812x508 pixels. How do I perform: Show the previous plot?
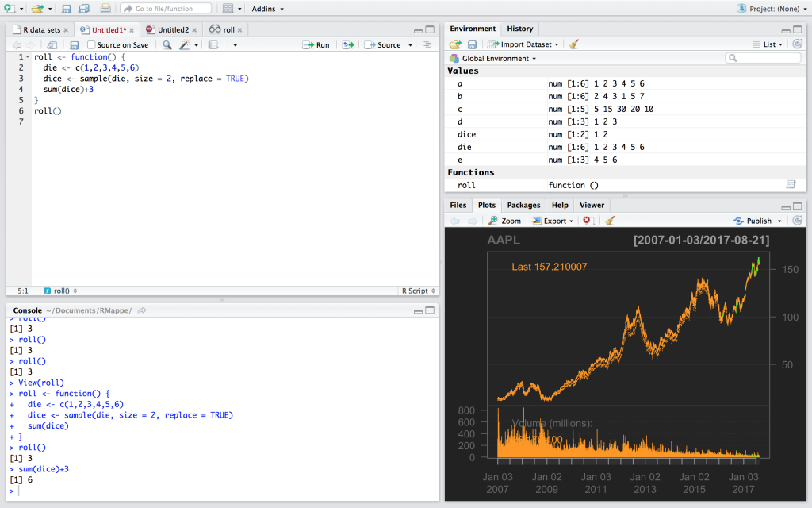tap(454, 221)
